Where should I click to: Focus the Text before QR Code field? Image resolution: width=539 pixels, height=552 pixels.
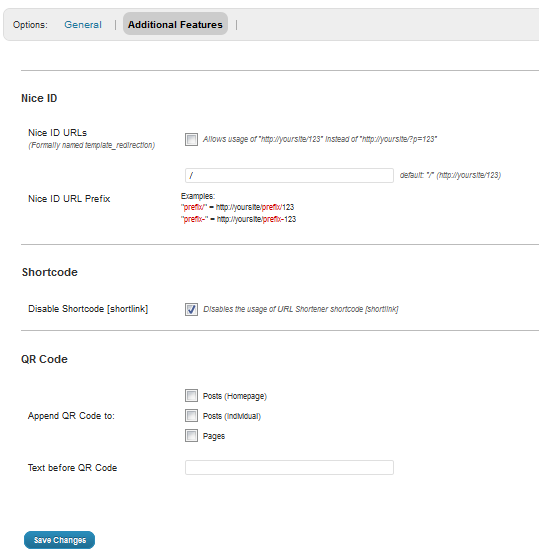click(289, 468)
